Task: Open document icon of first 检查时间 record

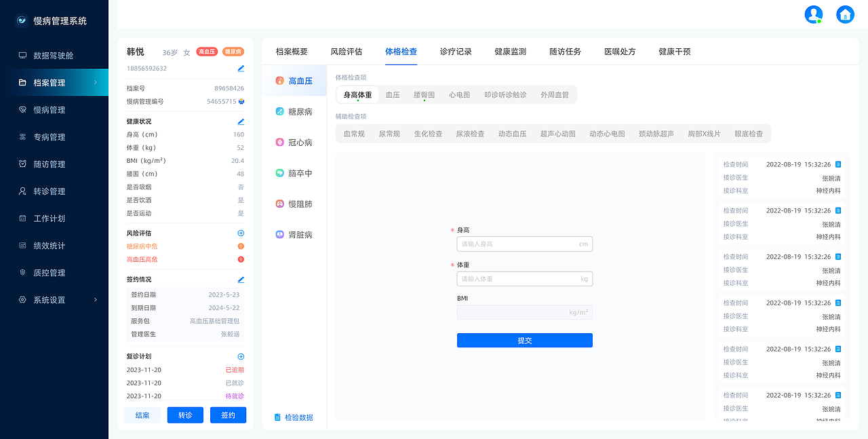Action: 838,164
